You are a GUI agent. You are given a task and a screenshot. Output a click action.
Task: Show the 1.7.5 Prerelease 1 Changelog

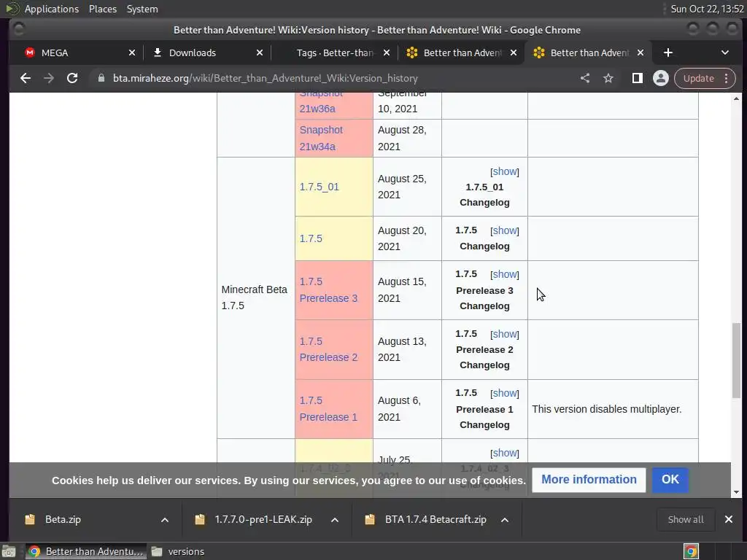pyautogui.click(x=505, y=393)
